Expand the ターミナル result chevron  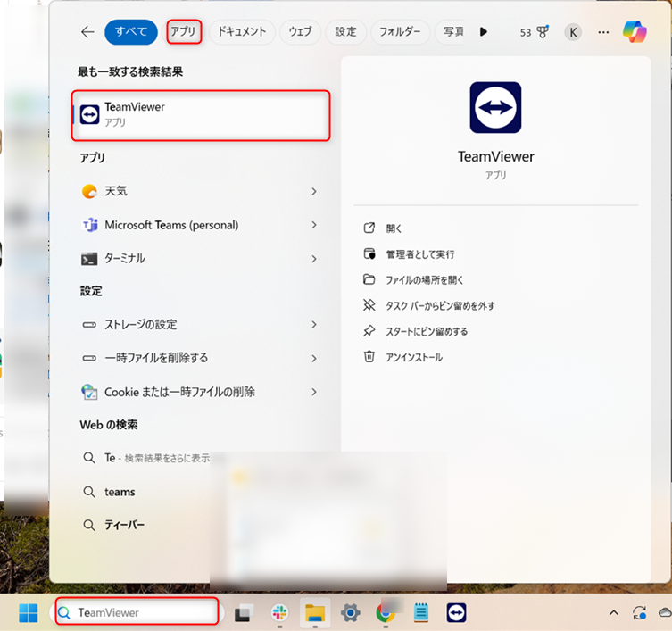[314, 259]
